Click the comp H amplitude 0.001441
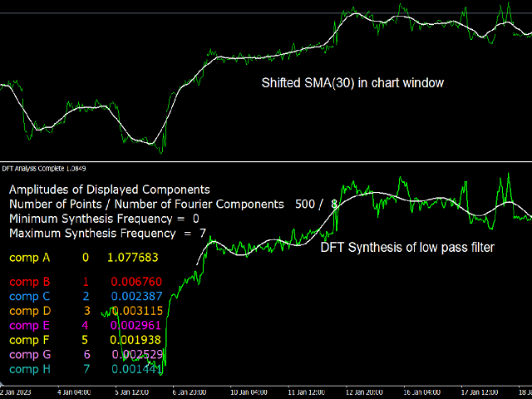Viewport: 532px width, 399px height. pos(136,369)
